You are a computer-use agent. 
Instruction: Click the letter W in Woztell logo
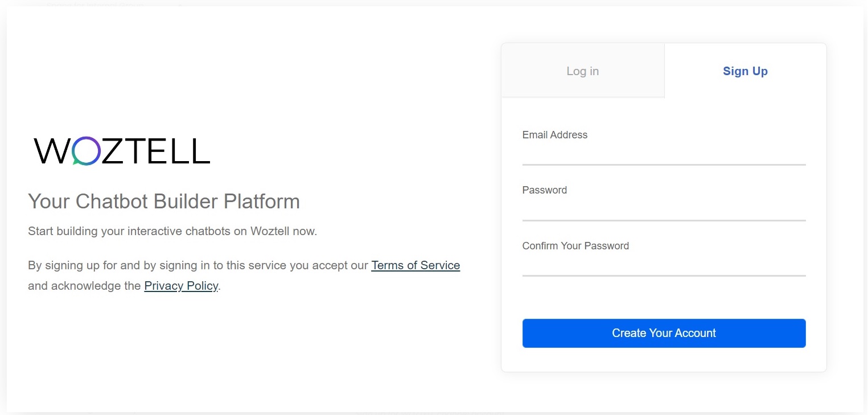(x=52, y=151)
